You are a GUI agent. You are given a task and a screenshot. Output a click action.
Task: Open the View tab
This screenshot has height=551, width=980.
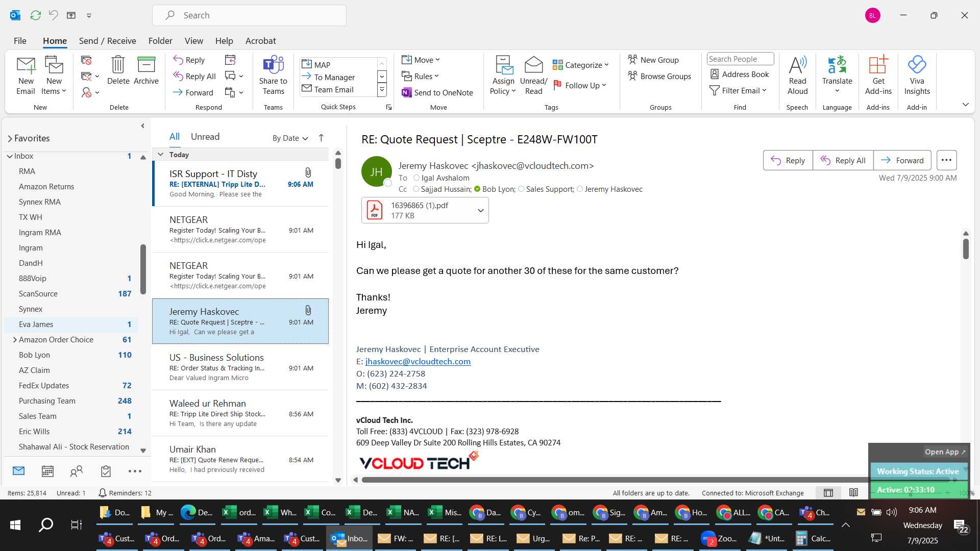pos(193,41)
